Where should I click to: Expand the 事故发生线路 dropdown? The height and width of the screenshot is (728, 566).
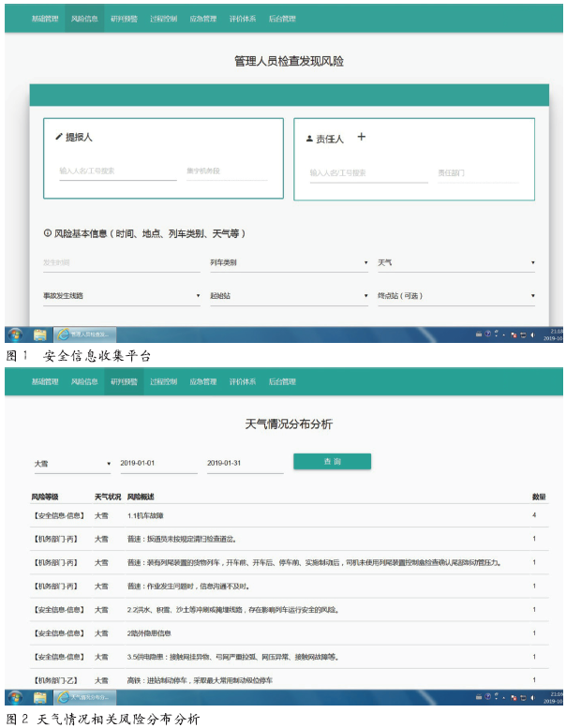tap(121, 295)
